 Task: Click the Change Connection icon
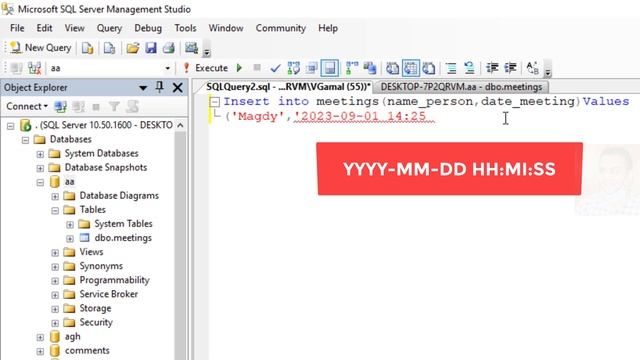34,68
